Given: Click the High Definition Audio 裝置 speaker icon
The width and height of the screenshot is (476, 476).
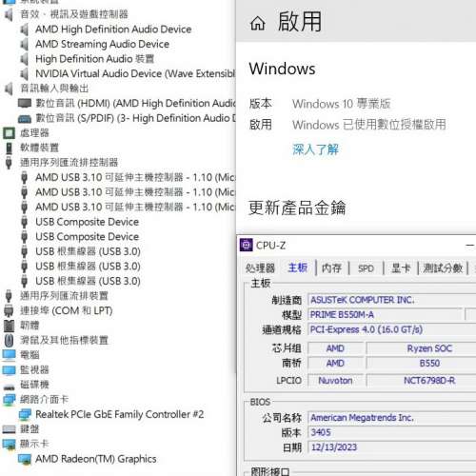Looking at the screenshot, I should coord(25,59).
